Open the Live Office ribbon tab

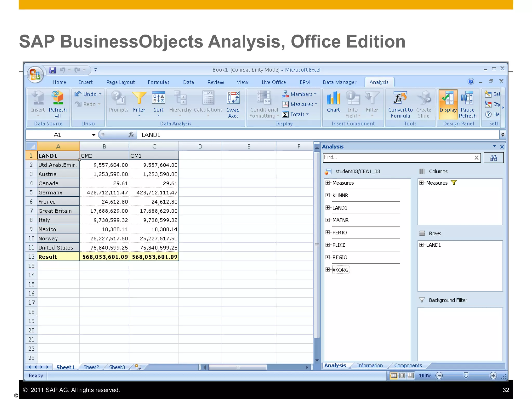point(274,82)
